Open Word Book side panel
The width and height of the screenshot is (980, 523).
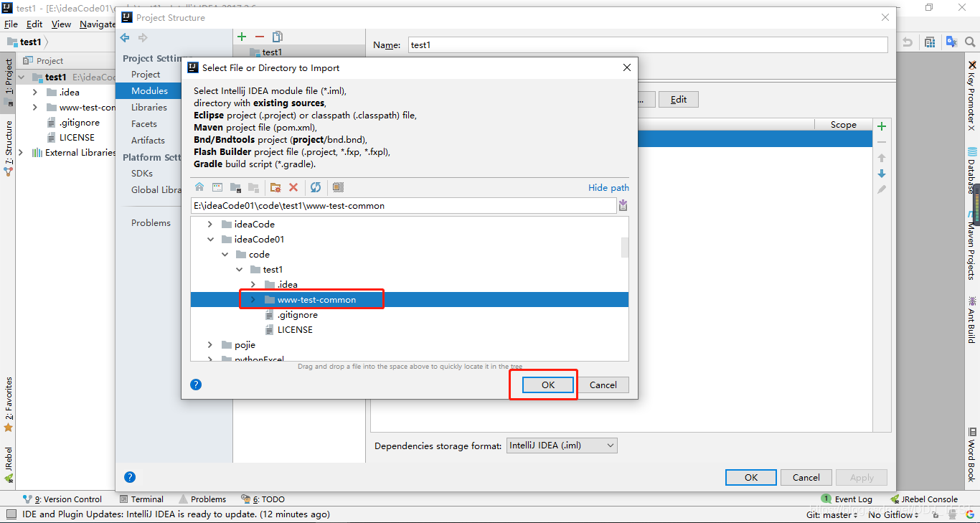(972, 454)
